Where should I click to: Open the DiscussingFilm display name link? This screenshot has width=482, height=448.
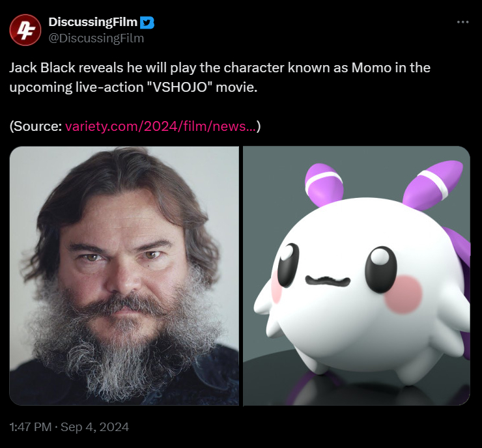[93, 22]
